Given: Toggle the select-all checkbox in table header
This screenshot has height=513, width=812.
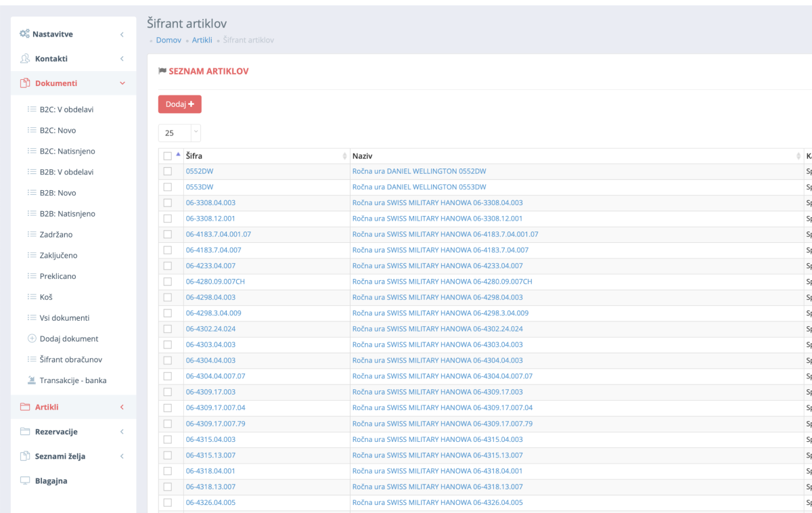Looking at the screenshot, I should pyautogui.click(x=168, y=156).
